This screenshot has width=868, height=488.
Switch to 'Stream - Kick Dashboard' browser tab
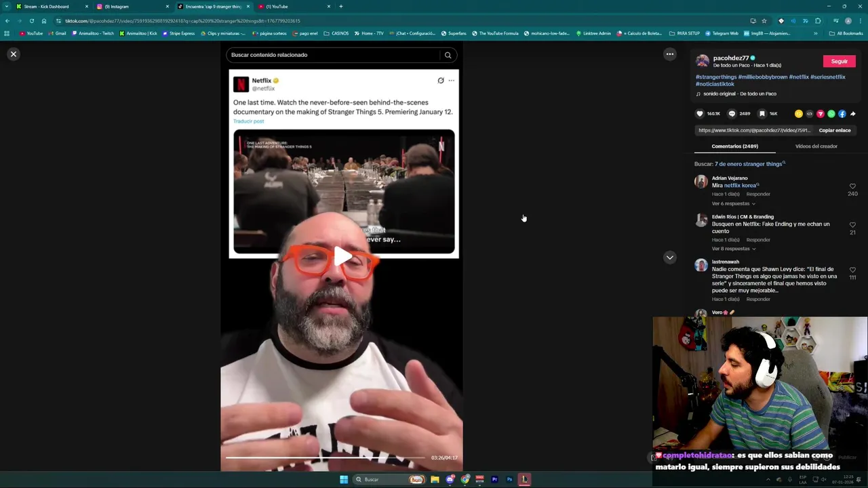coord(52,7)
